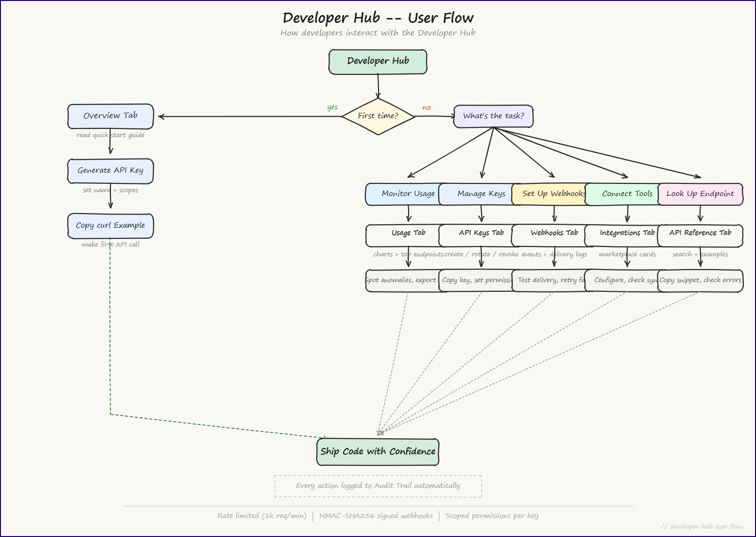This screenshot has width=756, height=537.
Task: Select the Developer Hub start node
Action: 378,62
